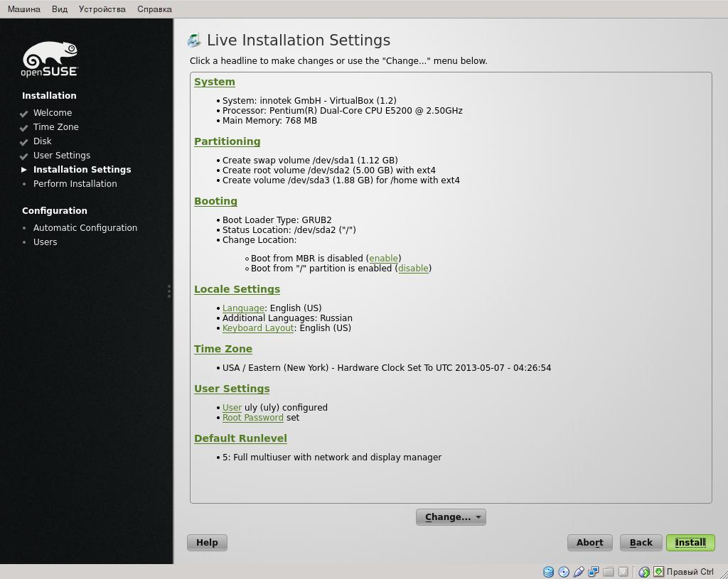The width and height of the screenshot is (728, 579).
Task: Click the "System: innotek GmbH - VirtualBox" line
Action: [x=310, y=101]
